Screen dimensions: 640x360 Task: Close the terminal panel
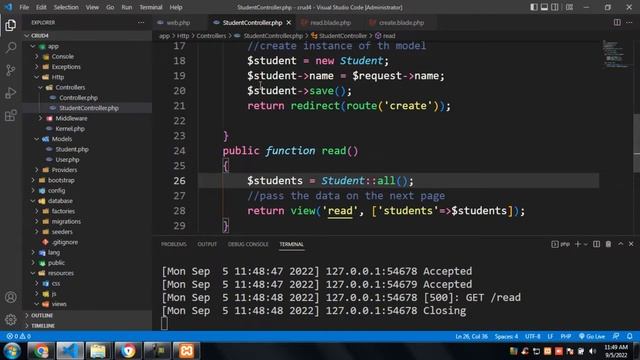[631, 244]
